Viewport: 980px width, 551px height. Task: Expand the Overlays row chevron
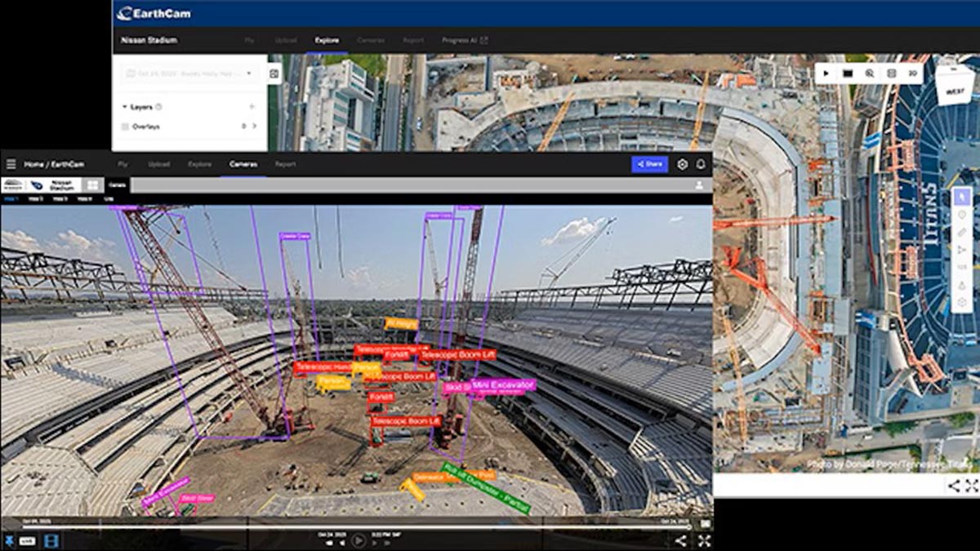(254, 127)
